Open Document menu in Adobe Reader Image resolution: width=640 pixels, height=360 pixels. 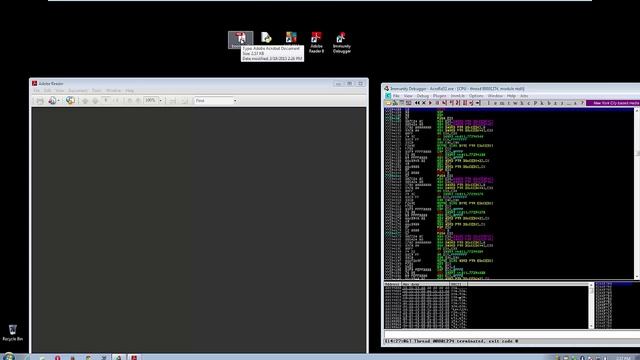tap(78, 91)
